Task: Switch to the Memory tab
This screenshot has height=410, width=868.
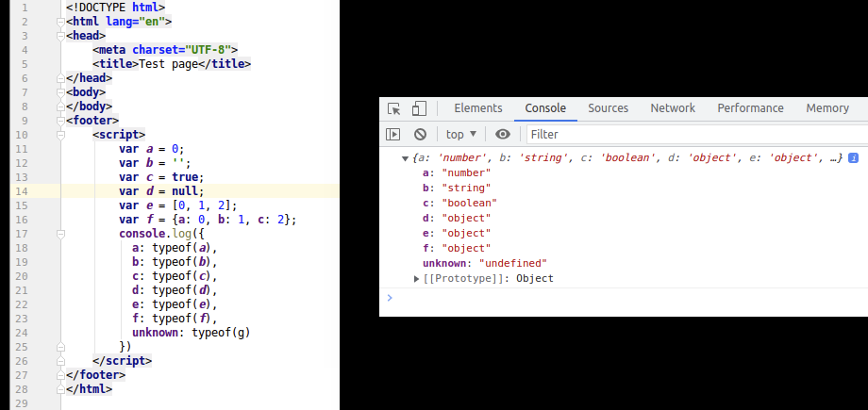Action: [827, 108]
